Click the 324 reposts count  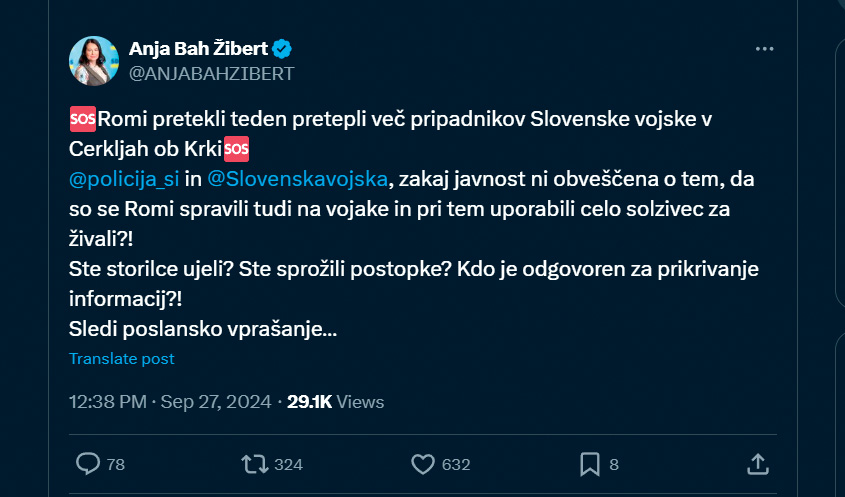[x=288, y=464]
